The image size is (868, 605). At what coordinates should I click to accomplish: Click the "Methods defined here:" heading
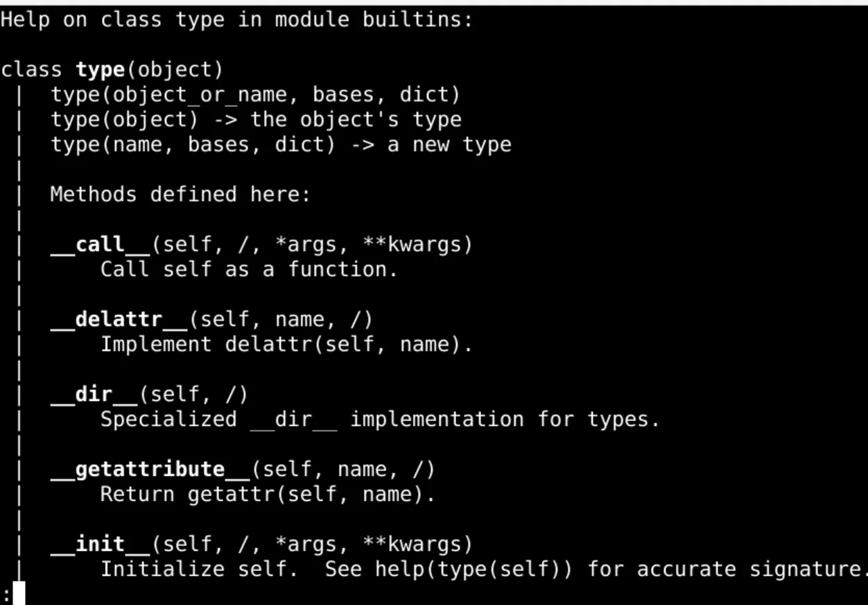pos(180,194)
